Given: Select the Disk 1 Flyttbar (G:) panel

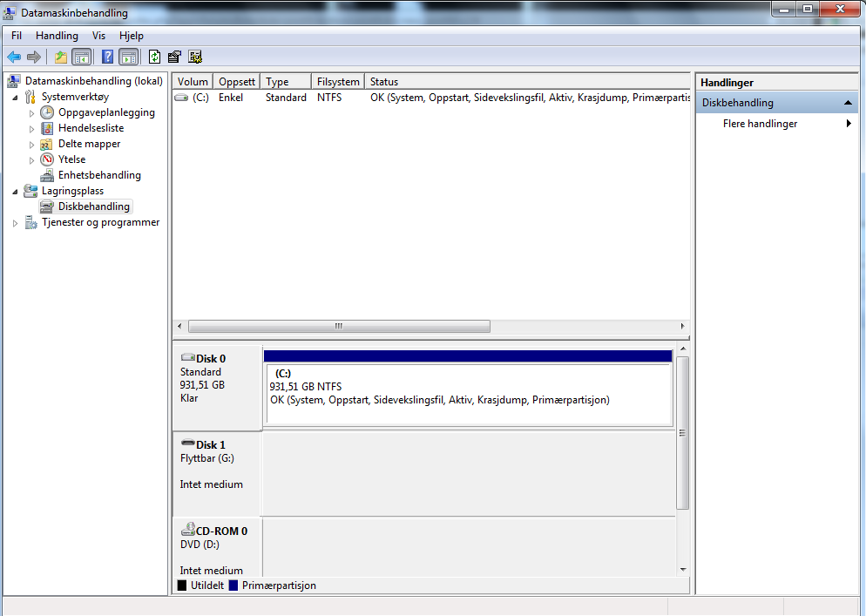Looking at the screenshot, I should tap(217, 473).
